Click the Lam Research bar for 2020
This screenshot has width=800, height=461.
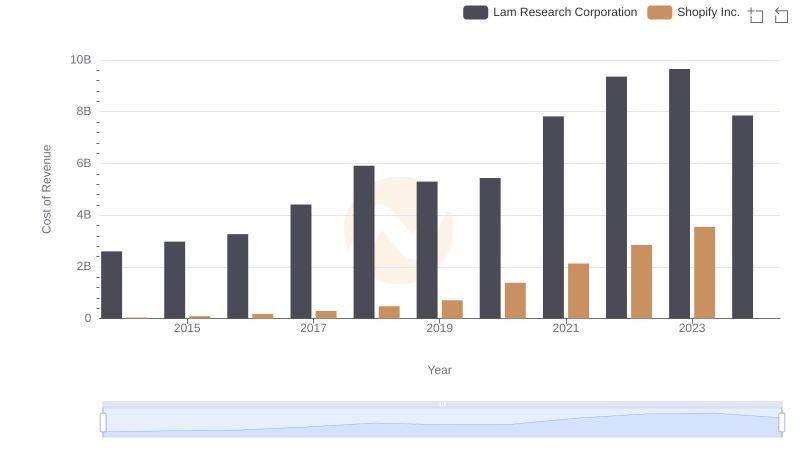click(490, 248)
